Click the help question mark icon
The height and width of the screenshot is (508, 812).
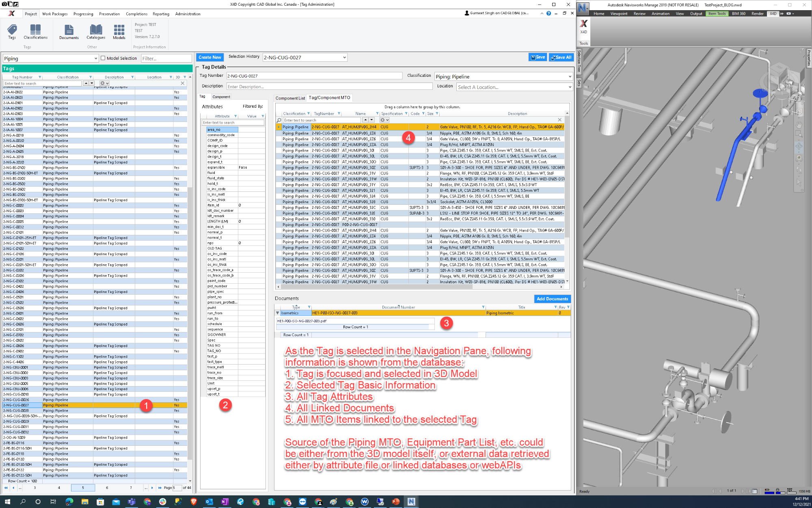549,13
